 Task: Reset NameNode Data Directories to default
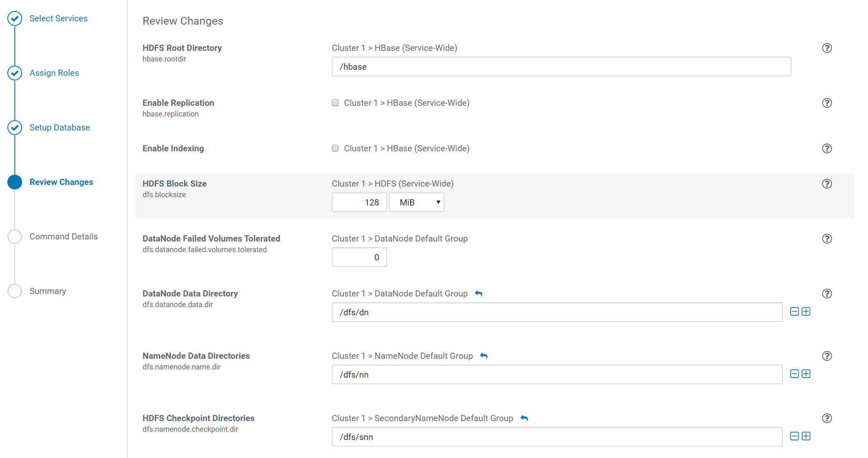[484, 356]
